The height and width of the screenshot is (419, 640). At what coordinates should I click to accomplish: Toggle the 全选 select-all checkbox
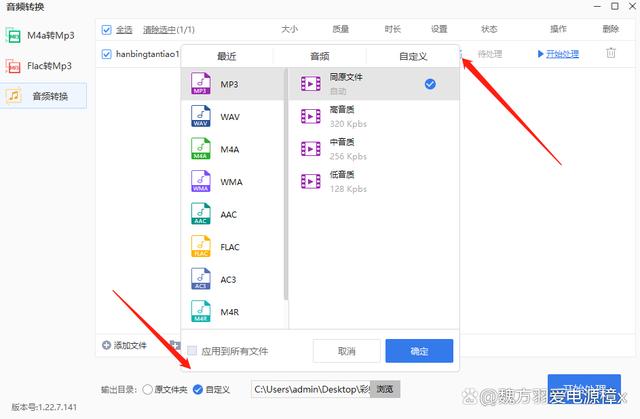tap(107, 30)
